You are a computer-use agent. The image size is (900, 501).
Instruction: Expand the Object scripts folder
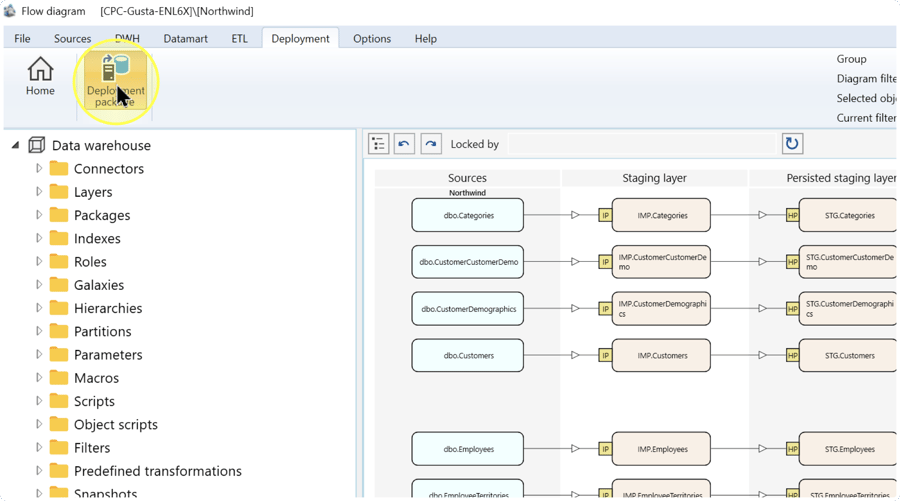[x=38, y=424]
